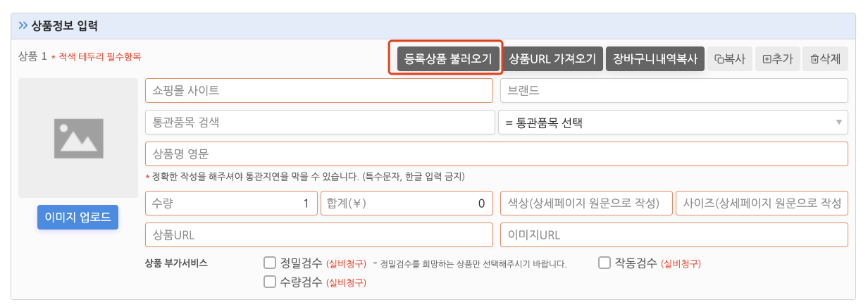Click the 장바구니내역복사 button
The height and width of the screenshot is (307, 868).
[655, 58]
